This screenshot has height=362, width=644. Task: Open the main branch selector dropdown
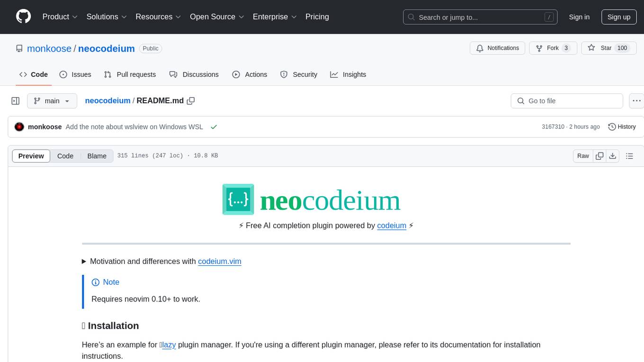tap(52, 101)
